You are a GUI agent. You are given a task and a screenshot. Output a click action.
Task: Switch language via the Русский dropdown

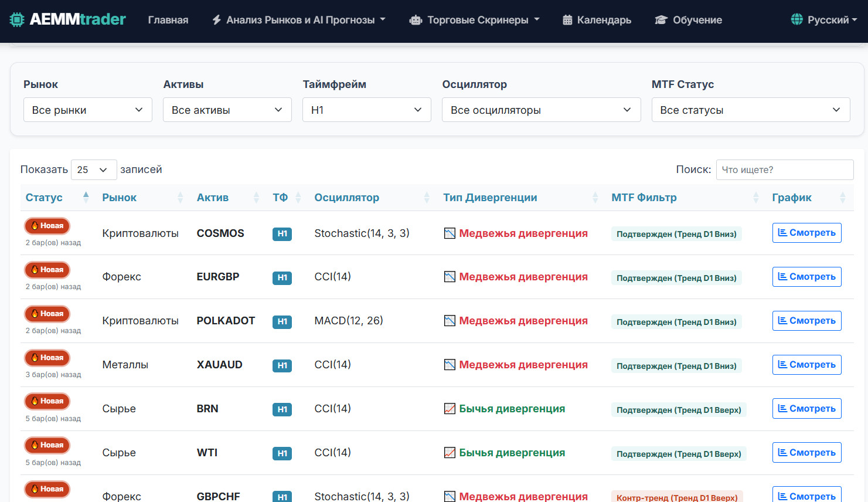point(824,19)
